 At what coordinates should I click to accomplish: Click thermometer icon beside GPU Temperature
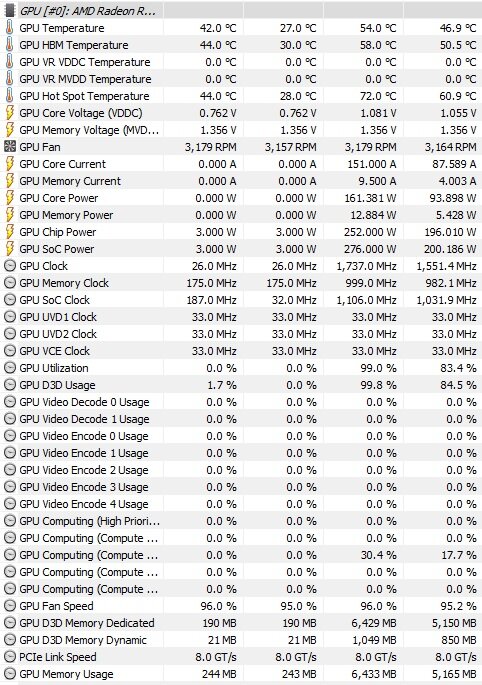pyautogui.click(x=9, y=28)
